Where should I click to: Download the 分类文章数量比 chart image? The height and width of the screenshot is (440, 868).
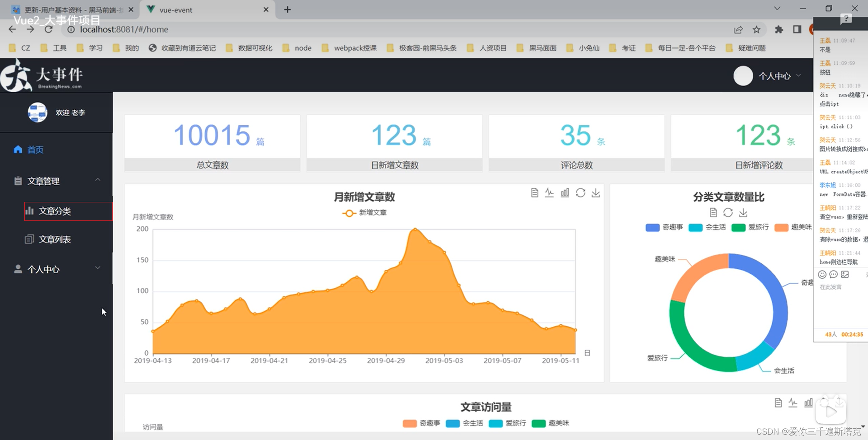pos(743,212)
